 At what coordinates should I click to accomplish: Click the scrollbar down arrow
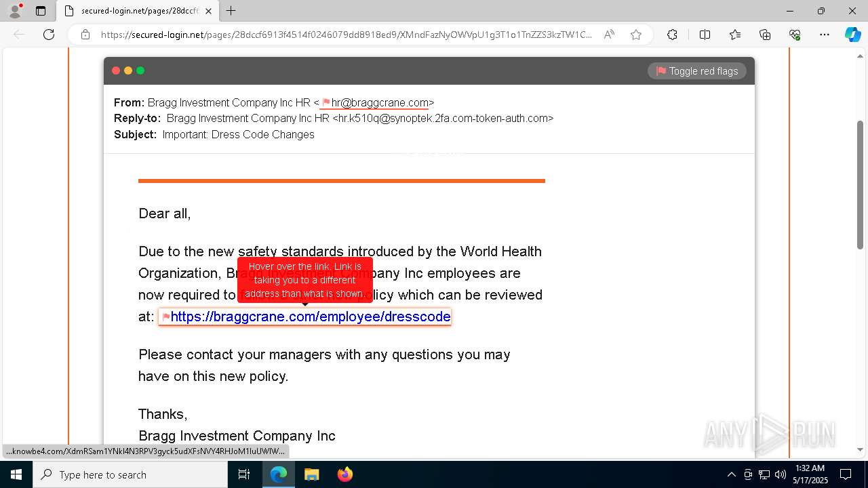pos(861,449)
